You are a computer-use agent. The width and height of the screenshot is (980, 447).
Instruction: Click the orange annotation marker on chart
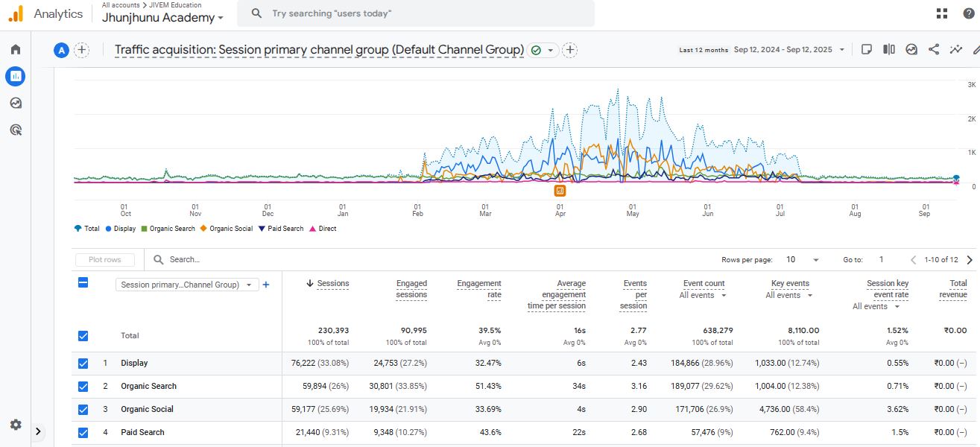pos(560,191)
